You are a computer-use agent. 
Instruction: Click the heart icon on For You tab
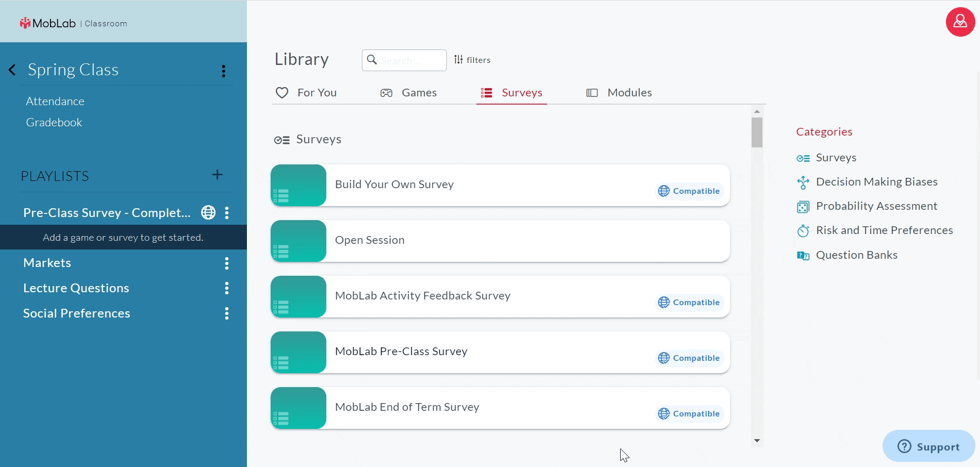point(282,93)
